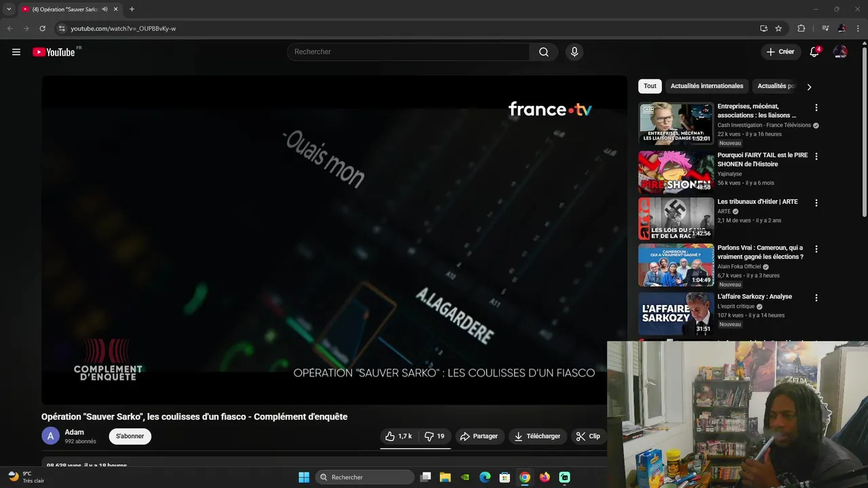Open options for Entreprises, mécénat video
Image resolution: width=868 pixels, height=488 pixels.
click(x=816, y=108)
